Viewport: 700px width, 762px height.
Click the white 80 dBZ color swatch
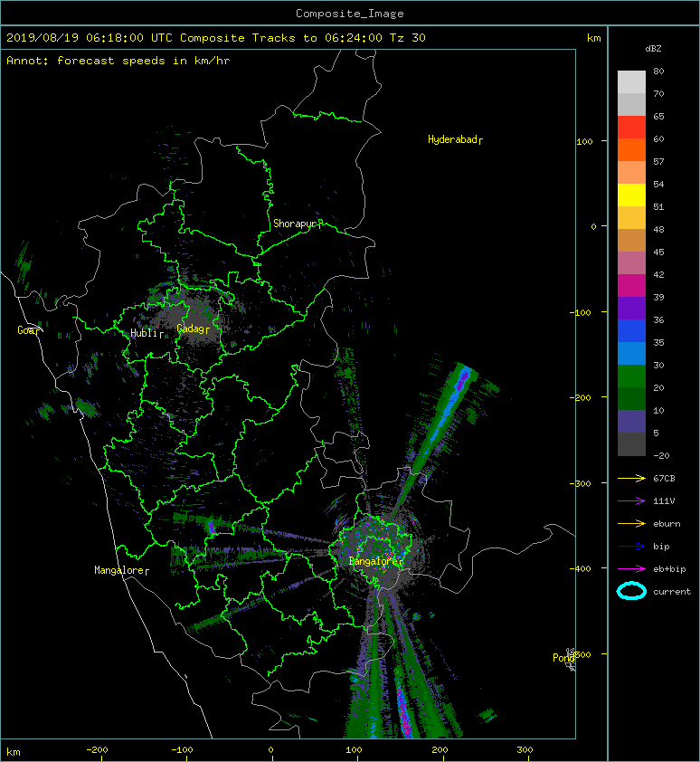pos(631,82)
